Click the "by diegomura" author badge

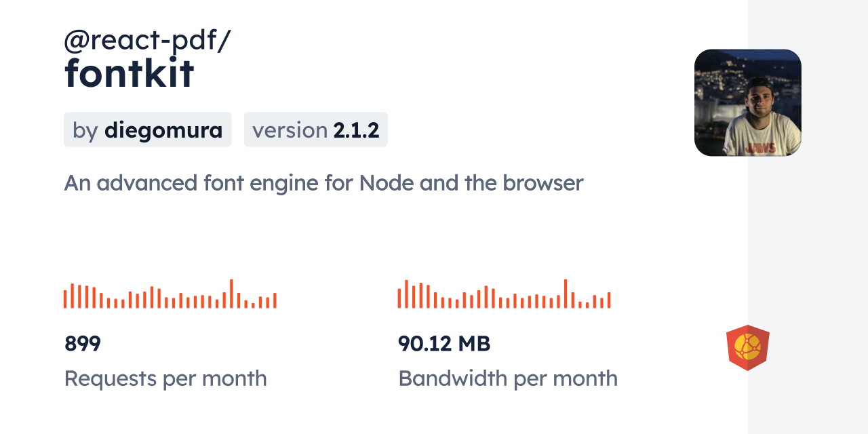click(x=147, y=130)
